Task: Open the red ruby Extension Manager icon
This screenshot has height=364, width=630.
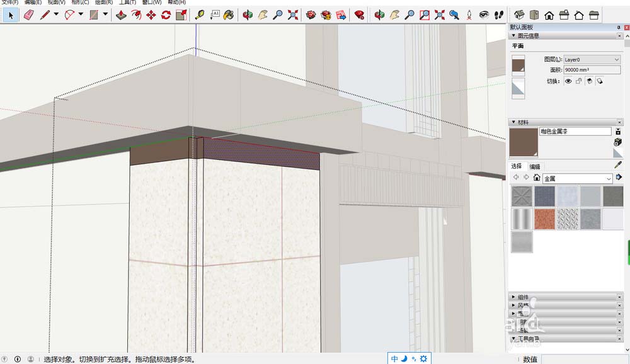Action: pyautogui.click(x=359, y=15)
